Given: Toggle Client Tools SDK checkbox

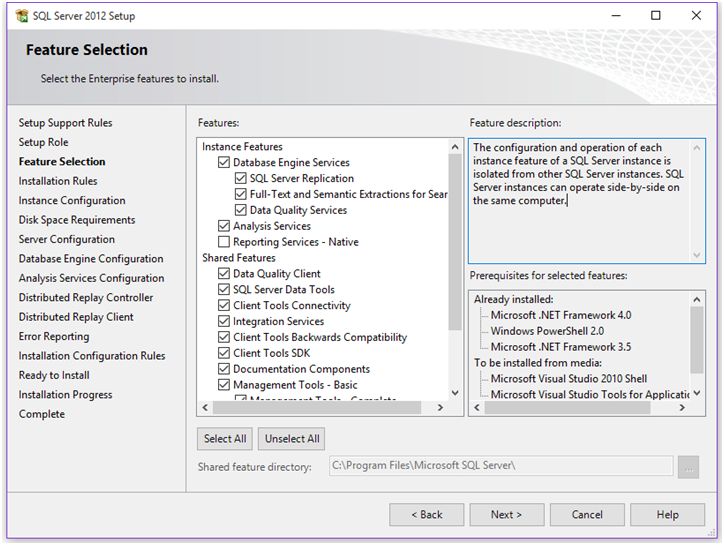Looking at the screenshot, I should click(x=224, y=353).
